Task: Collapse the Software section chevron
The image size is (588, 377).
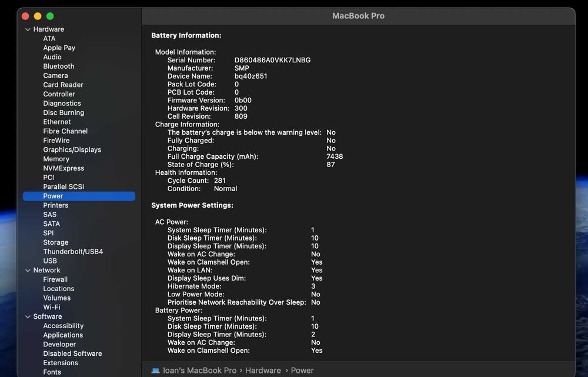Action: (x=28, y=317)
